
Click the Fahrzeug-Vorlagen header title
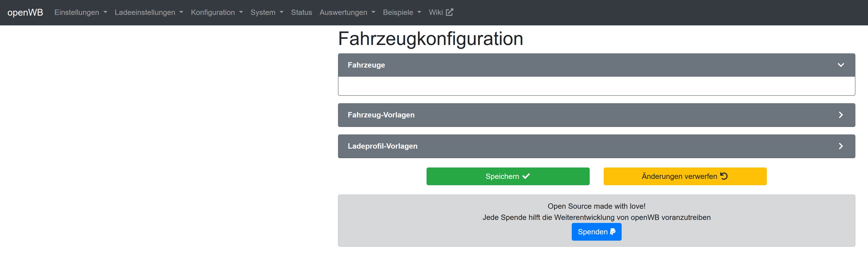381,115
